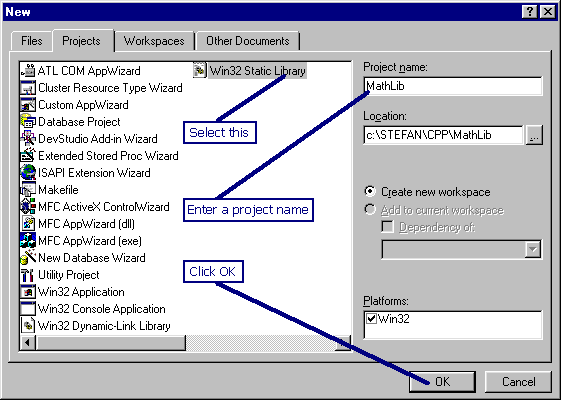
Task: Select the 'MFC ActiveX ControlWizard' label
Action: (x=104, y=207)
